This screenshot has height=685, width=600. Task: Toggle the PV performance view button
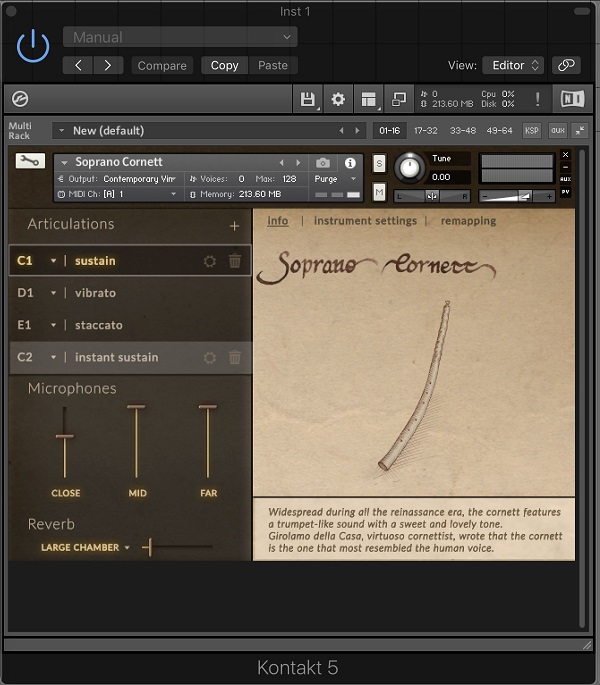(x=565, y=192)
